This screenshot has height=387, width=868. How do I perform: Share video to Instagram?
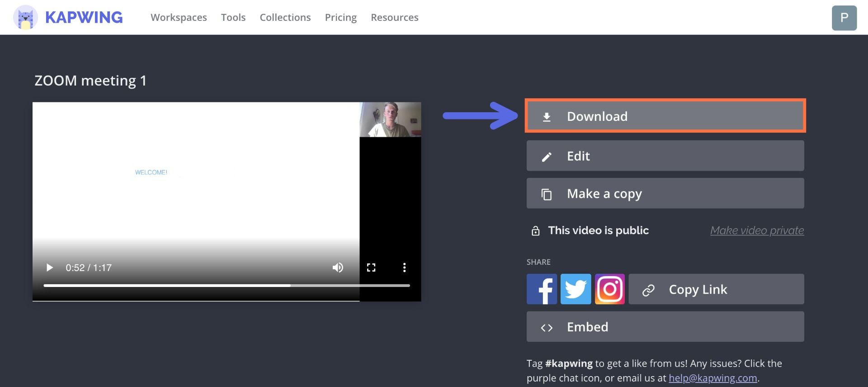coord(609,289)
